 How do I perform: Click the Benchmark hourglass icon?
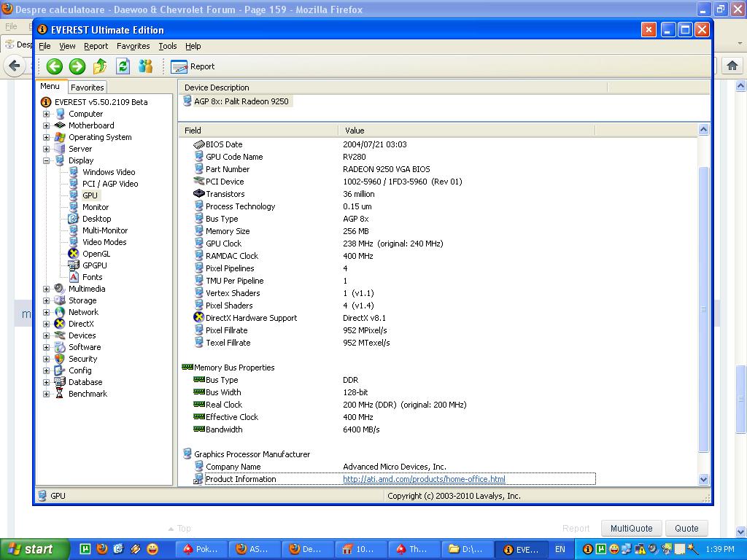pos(60,394)
